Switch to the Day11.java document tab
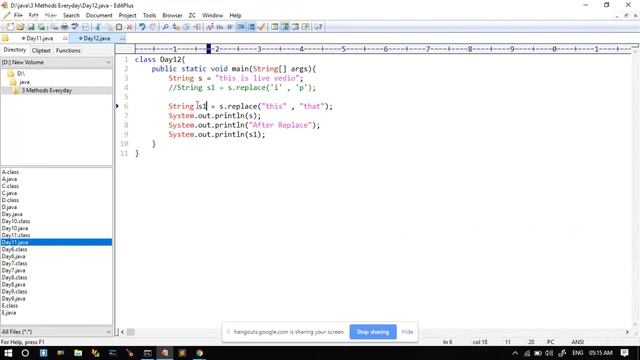Viewport: 640px width, 360px height. tap(39, 38)
